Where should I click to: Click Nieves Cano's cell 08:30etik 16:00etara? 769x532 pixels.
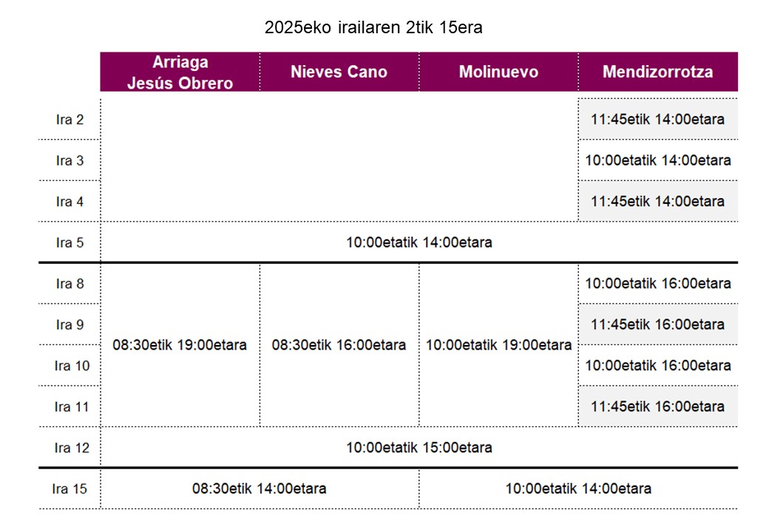pos(339,345)
